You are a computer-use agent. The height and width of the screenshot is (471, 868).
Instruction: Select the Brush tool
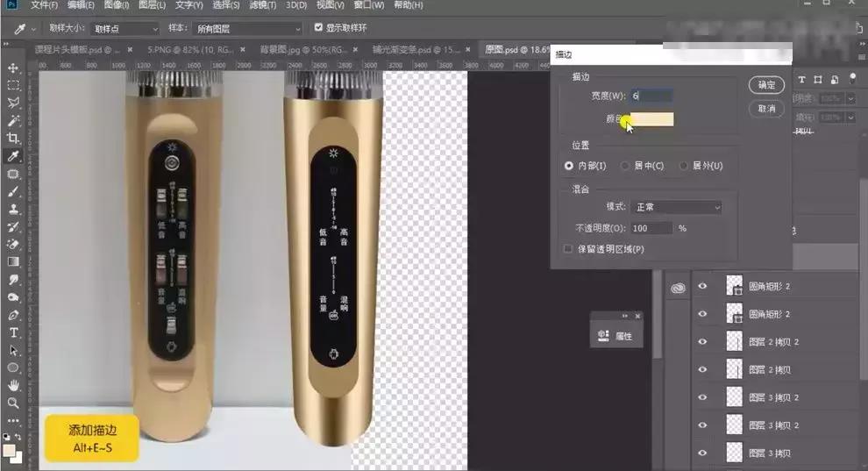point(13,191)
